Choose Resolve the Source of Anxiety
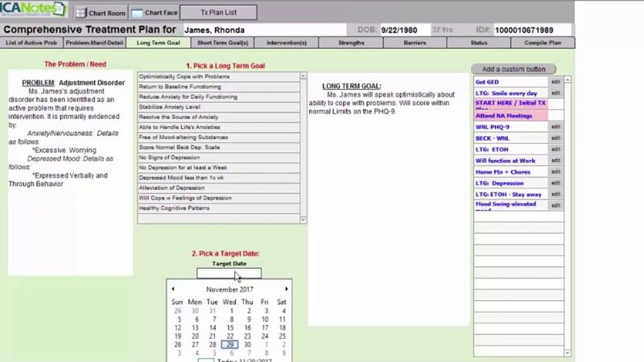The height and width of the screenshot is (362, 644). pyautogui.click(x=218, y=117)
